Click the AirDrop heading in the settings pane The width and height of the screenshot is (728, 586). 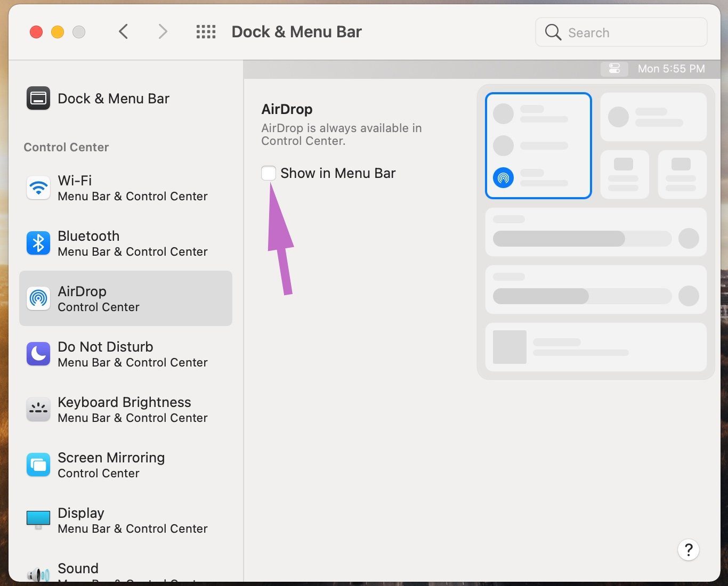tap(287, 109)
